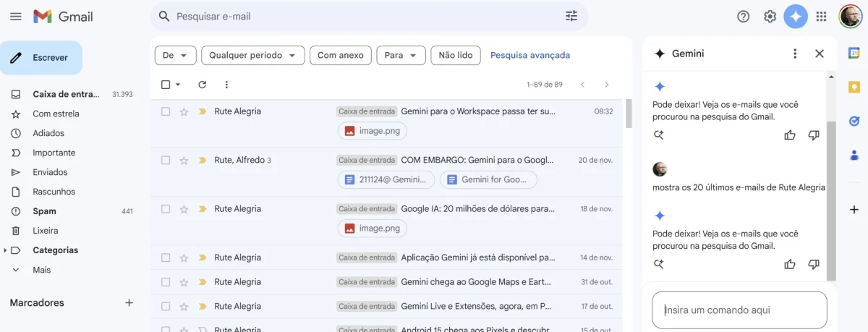This screenshot has height=332, width=868.
Task: Open Google Keep in side panel
Action: (854, 87)
